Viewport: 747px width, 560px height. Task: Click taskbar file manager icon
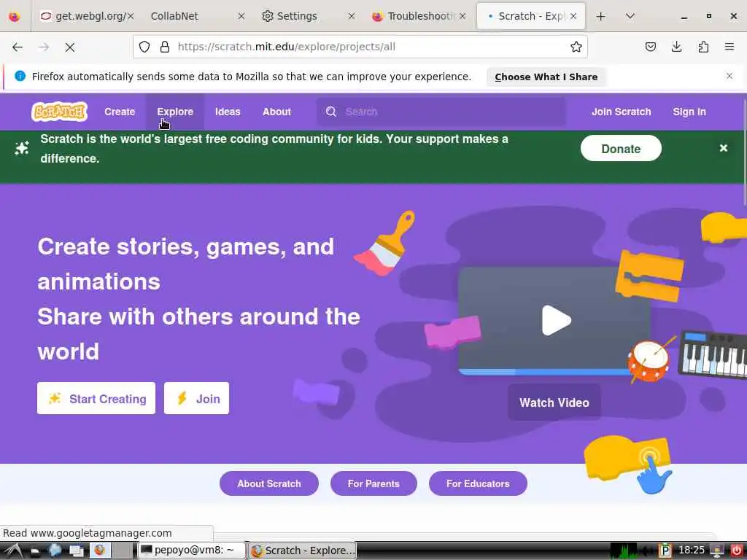click(x=35, y=551)
